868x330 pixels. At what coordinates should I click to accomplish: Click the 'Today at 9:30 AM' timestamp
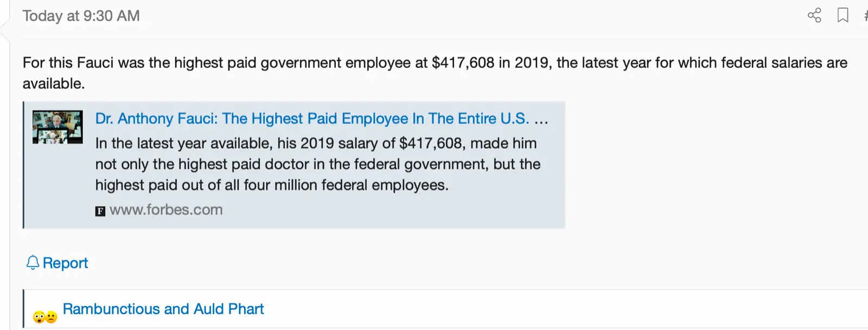(x=81, y=16)
